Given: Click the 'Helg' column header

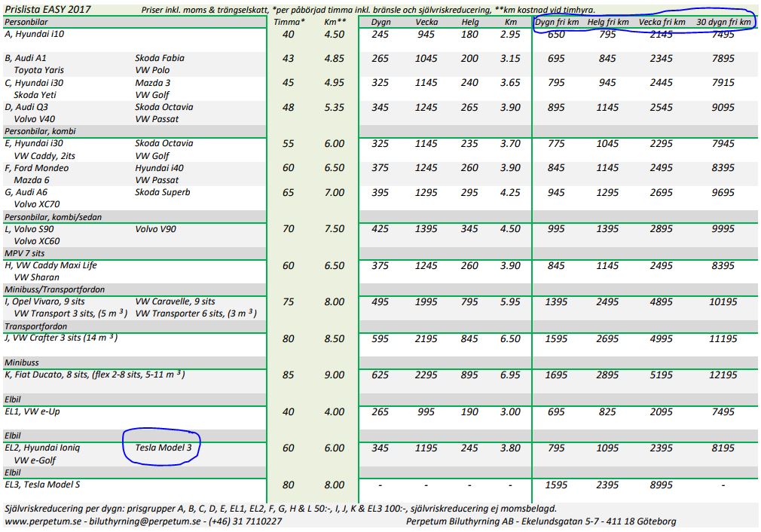Looking at the screenshot, I should (x=470, y=22).
